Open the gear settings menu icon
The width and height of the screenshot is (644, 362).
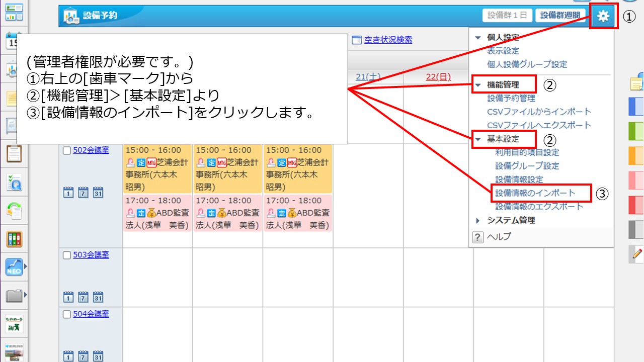point(603,17)
